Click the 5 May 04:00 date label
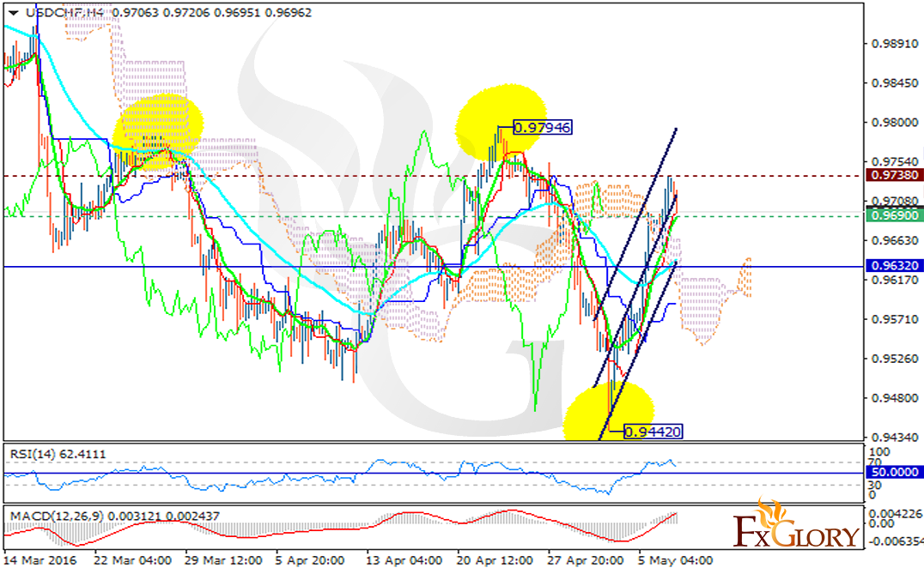The image size is (924, 574). pyautogui.click(x=675, y=560)
